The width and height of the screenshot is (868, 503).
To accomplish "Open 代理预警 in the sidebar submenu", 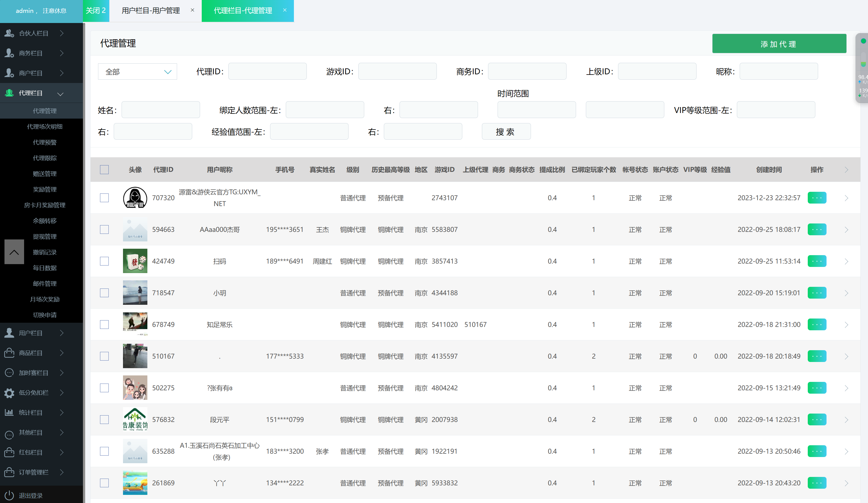I will [45, 142].
